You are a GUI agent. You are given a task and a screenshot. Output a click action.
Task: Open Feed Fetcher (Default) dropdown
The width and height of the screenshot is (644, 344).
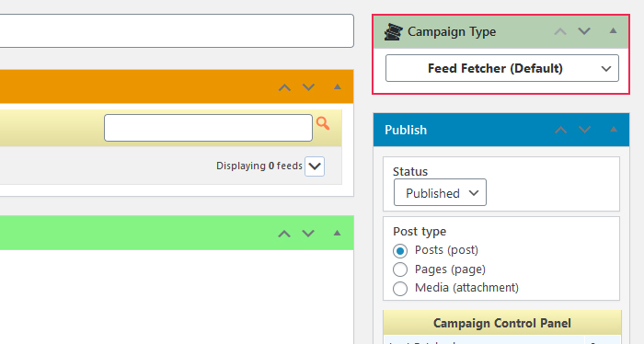(502, 68)
